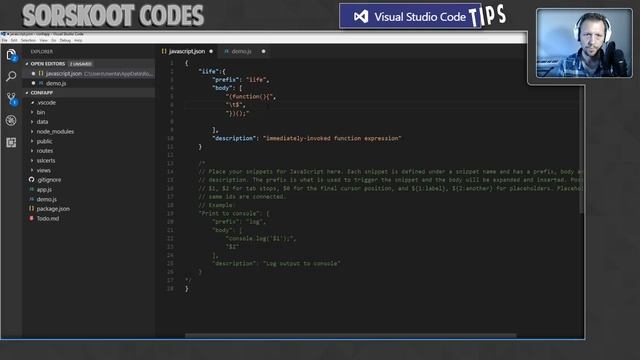The height and width of the screenshot is (360, 640).
Task: Expand the sslcerts folder arrow
Action: pyautogui.click(x=32, y=161)
